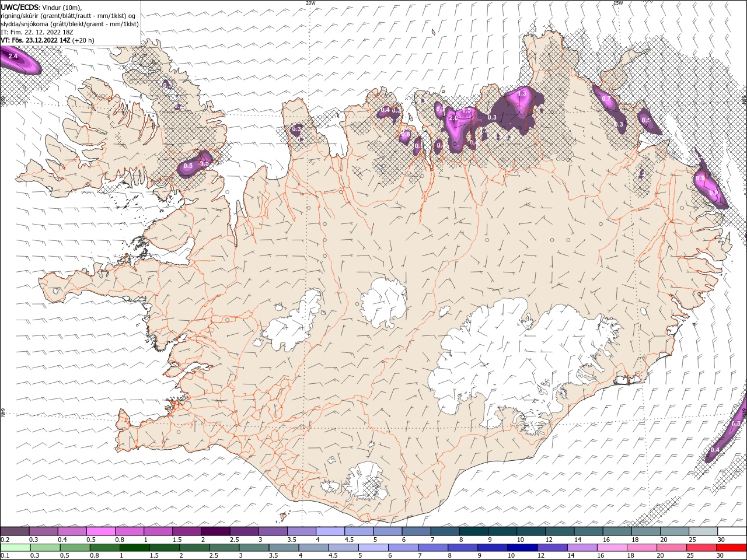The width and height of the screenshot is (747, 560).
Task: Click the light gray 25 snow legend swatch
Action: click(704, 531)
